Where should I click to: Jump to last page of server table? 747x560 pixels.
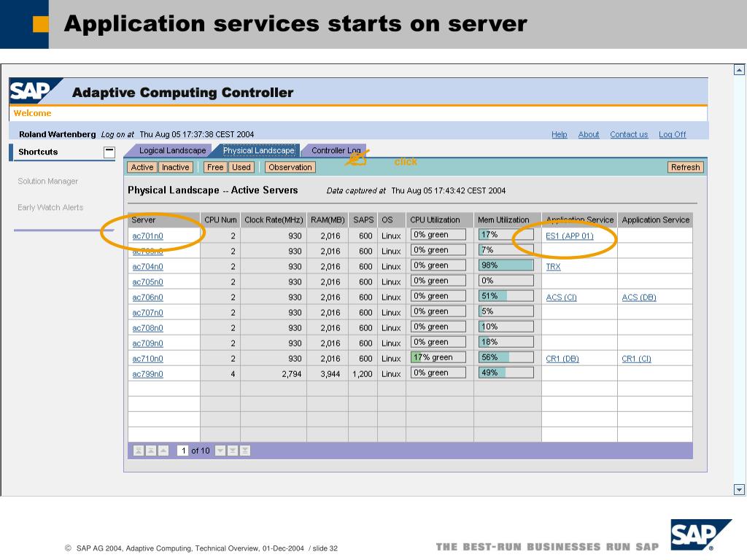[x=245, y=451]
